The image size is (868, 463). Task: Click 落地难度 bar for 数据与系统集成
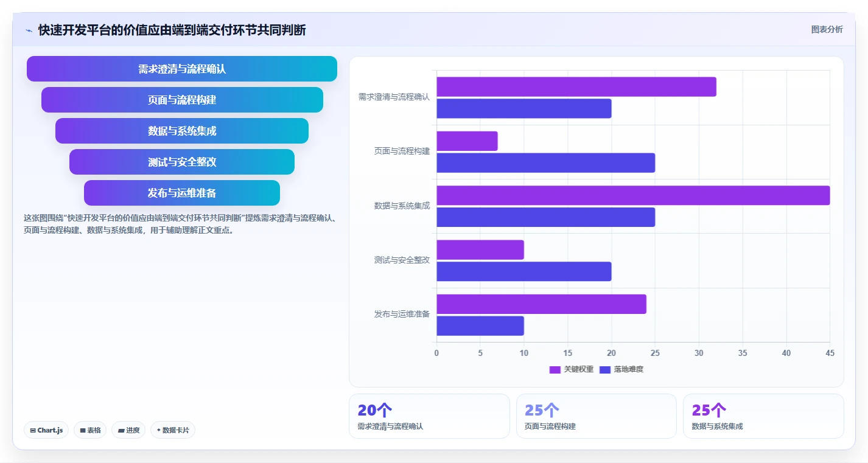pyautogui.click(x=546, y=217)
